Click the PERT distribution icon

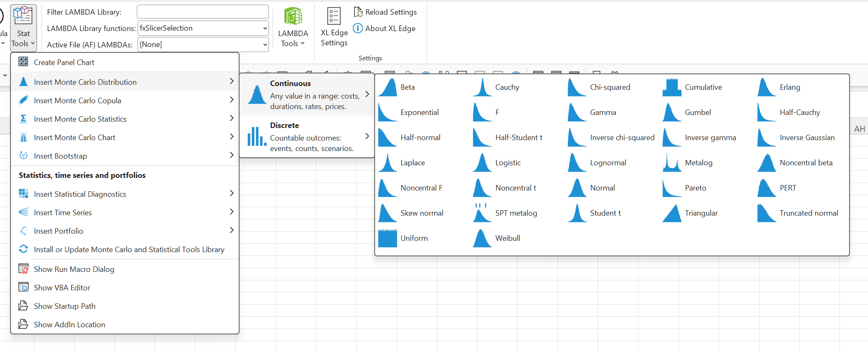[x=766, y=188]
